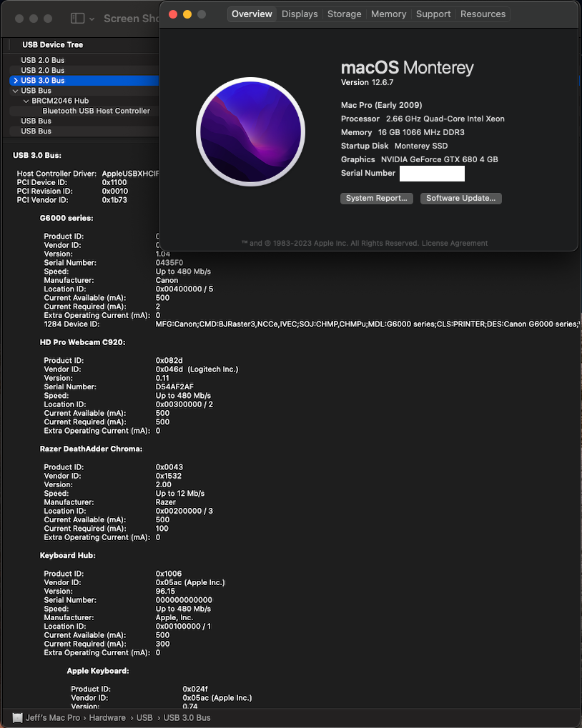
Task: Click the redacted Serial Number field
Action: click(432, 174)
